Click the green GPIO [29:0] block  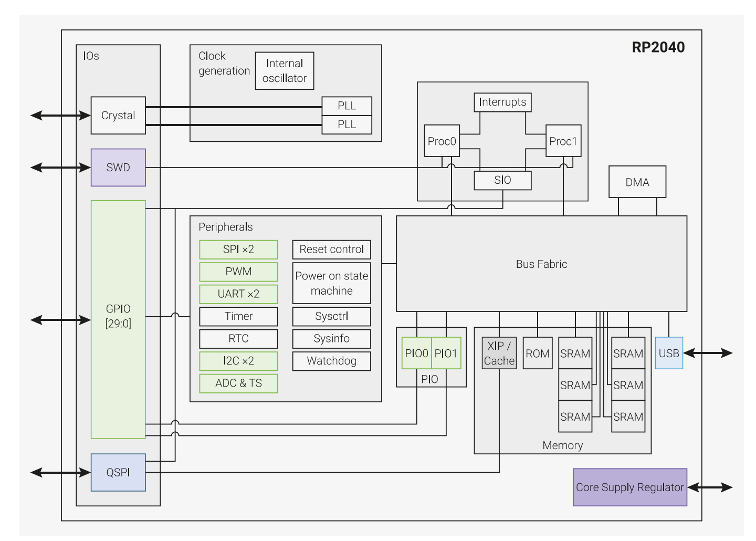tap(118, 319)
